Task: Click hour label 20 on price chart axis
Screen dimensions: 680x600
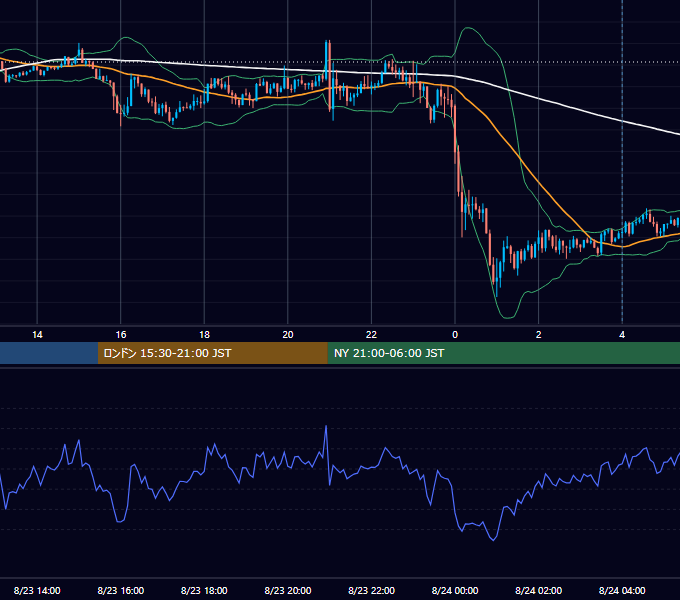Action: coord(288,335)
